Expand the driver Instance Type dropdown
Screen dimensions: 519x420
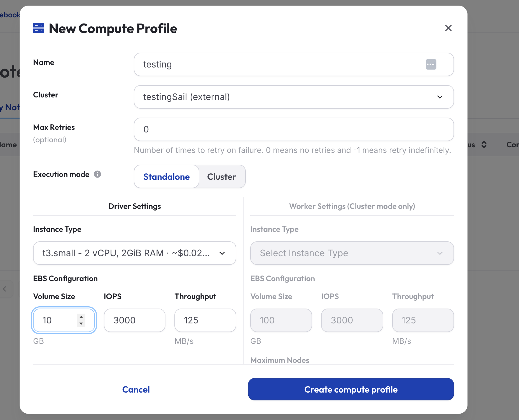[x=135, y=253]
